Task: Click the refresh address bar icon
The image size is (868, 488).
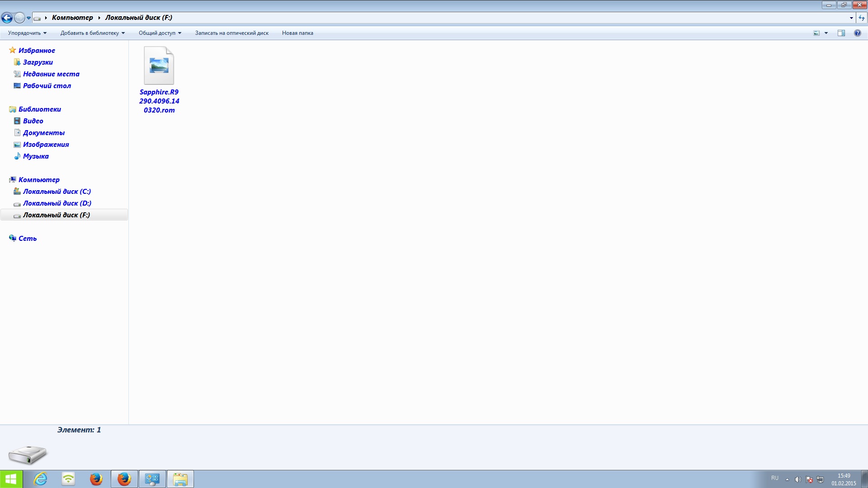Action: coord(862,18)
